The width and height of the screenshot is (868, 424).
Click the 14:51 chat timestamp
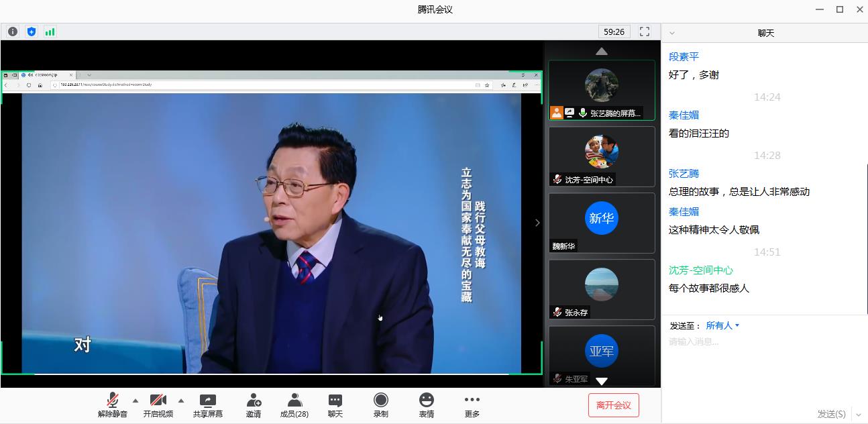[767, 252]
